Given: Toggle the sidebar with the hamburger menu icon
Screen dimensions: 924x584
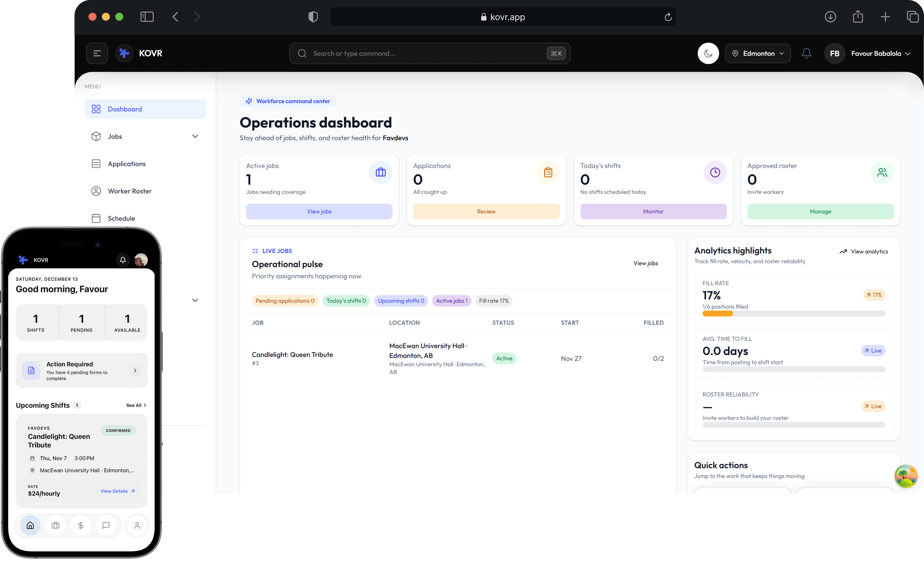Looking at the screenshot, I should (x=97, y=53).
